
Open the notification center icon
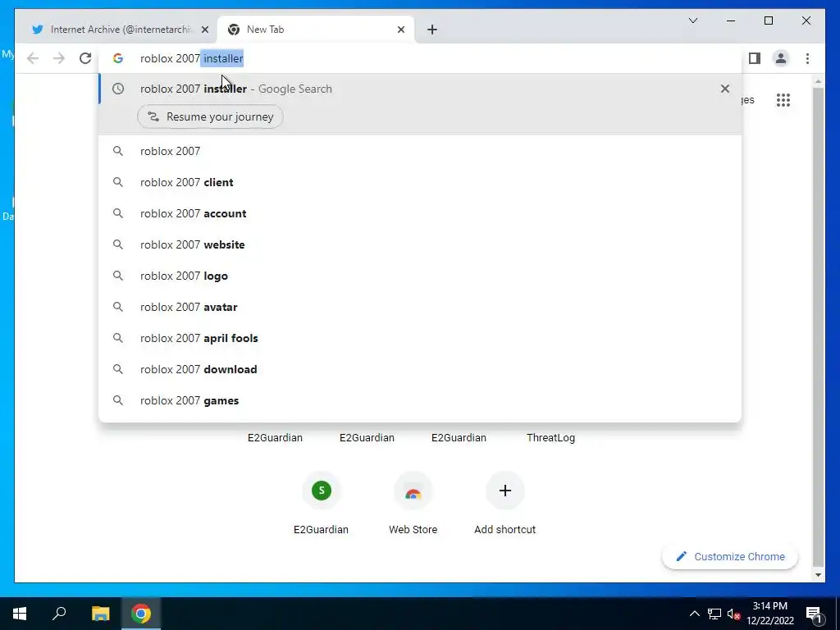coord(814,614)
